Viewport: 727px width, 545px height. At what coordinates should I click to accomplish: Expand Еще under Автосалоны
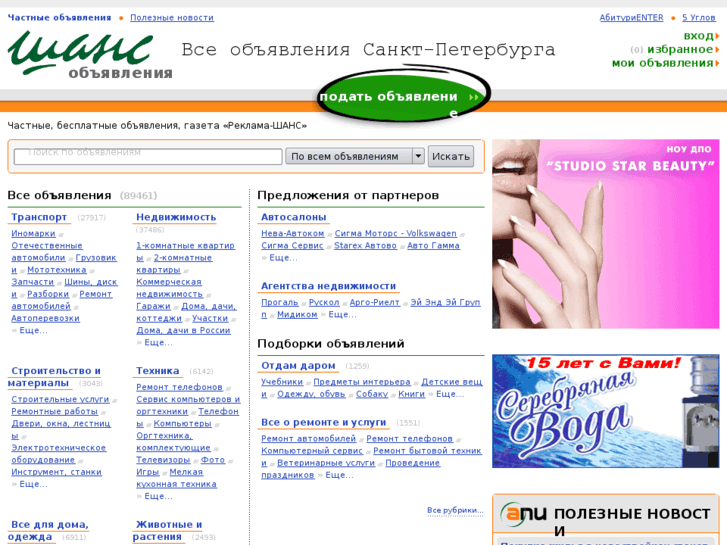click(x=283, y=257)
